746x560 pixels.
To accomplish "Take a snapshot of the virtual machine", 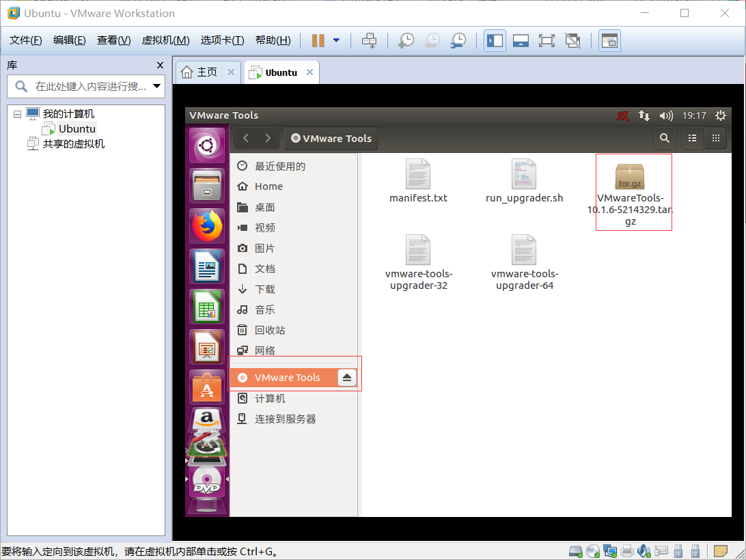I will point(406,40).
